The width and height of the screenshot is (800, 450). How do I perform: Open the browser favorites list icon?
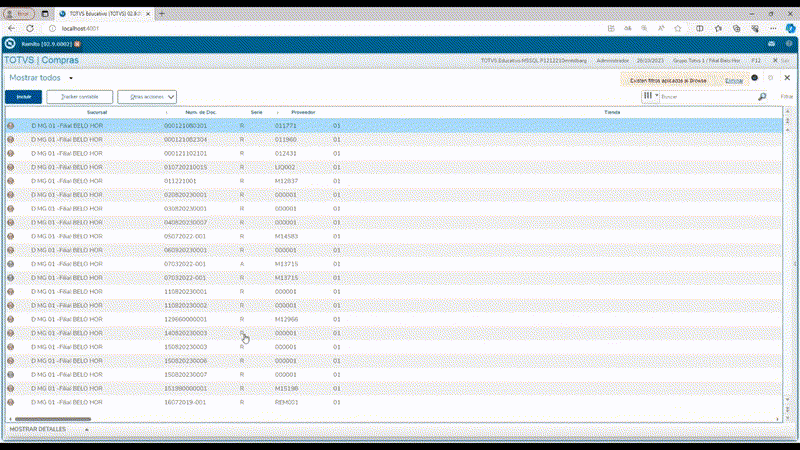pos(718,29)
